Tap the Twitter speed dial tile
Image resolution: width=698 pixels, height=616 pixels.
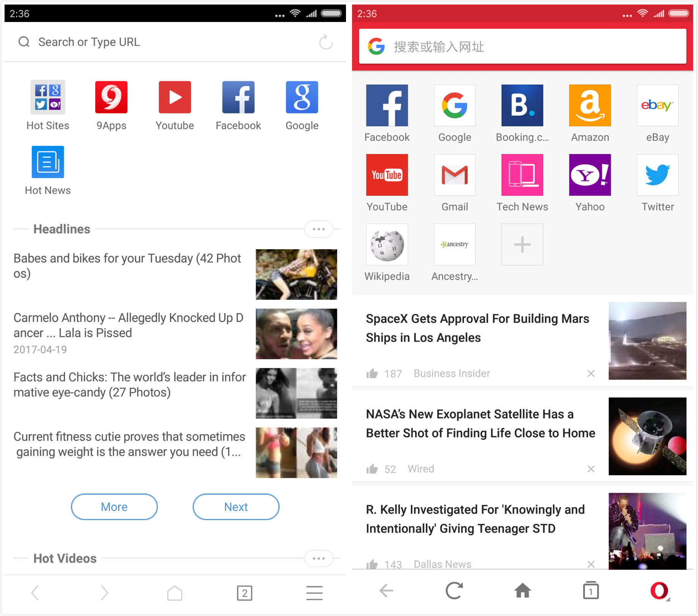tap(657, 175)
